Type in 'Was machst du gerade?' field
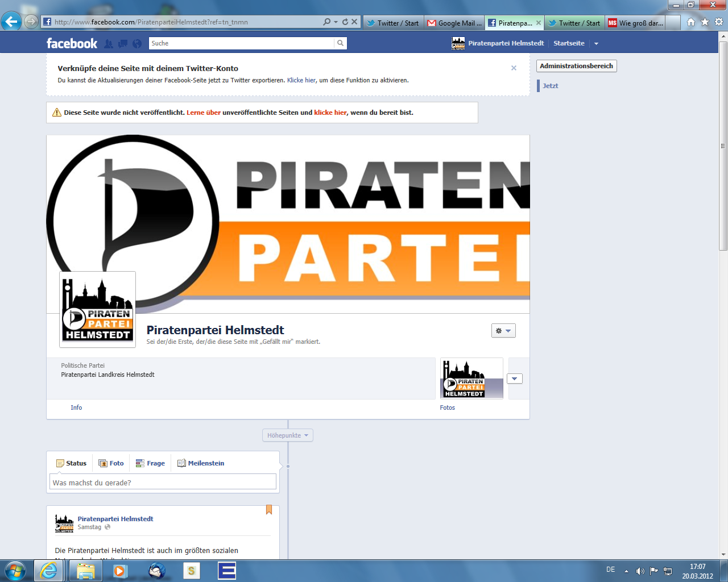728x582 pixels. tap(163, 483)
